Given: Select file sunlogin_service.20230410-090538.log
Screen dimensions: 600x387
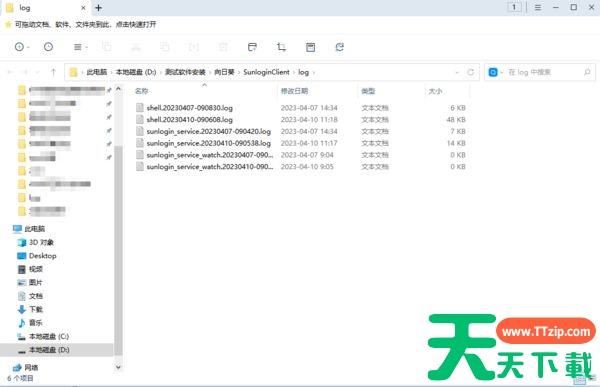Looking at the screenshot, I should coord(209,143).
